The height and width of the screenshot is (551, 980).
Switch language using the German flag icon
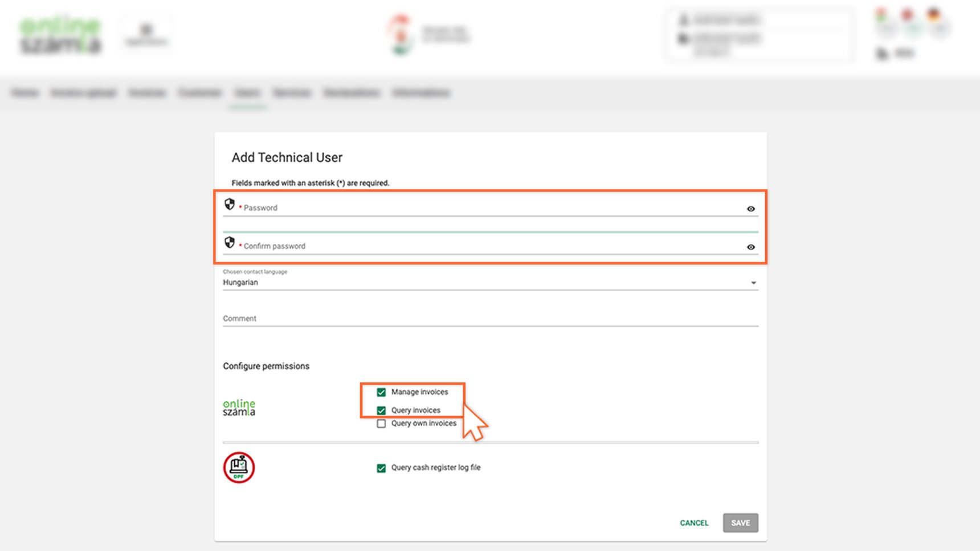click(x=934, y=14)
